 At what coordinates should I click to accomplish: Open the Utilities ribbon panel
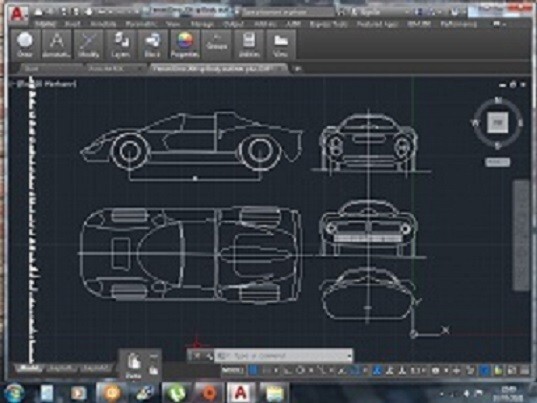(x=249, y=44)
